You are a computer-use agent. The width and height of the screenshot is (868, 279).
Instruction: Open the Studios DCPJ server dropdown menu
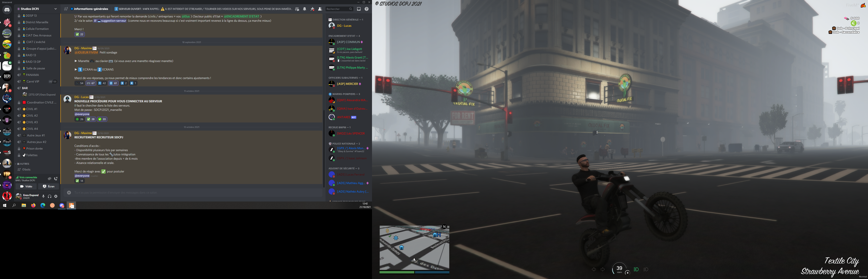coord(37,9)
